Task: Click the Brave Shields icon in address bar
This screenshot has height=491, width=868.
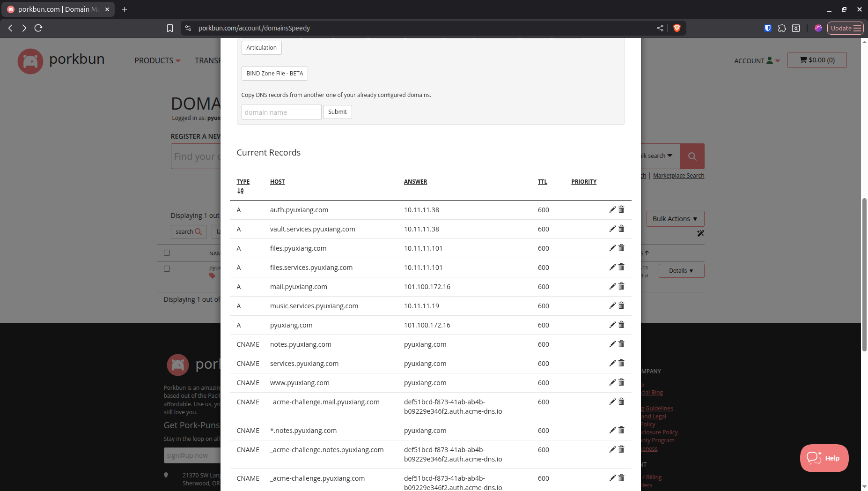Action: (x=677, y=28)
